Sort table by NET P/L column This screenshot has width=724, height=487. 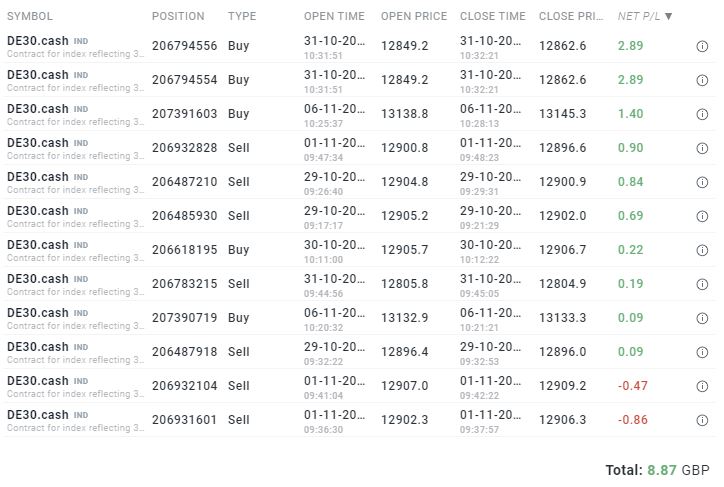[x=645, y=16]
